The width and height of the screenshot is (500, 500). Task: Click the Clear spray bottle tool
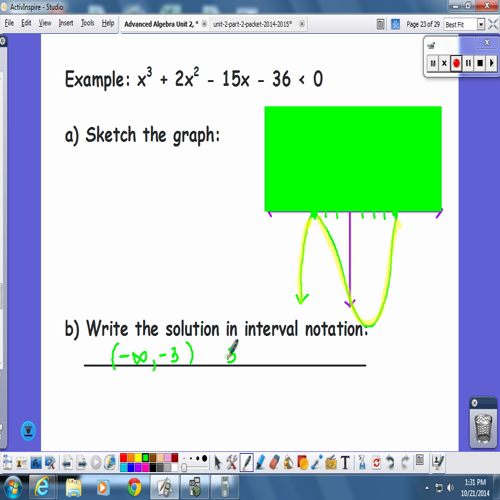tap(362, 463)
